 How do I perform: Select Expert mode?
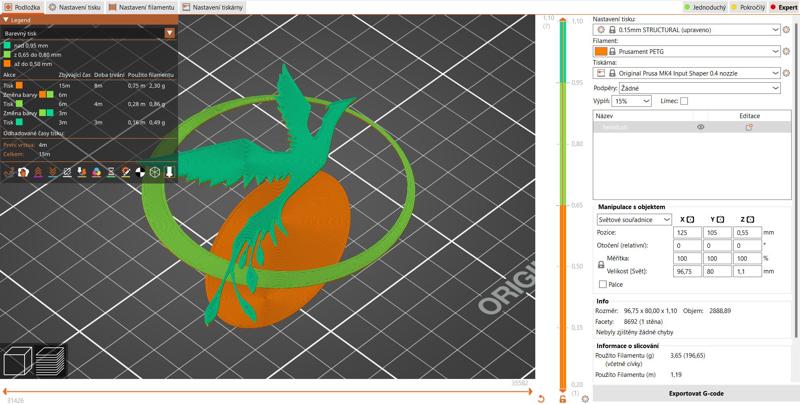pyautogui.click(x=784, y=8)
